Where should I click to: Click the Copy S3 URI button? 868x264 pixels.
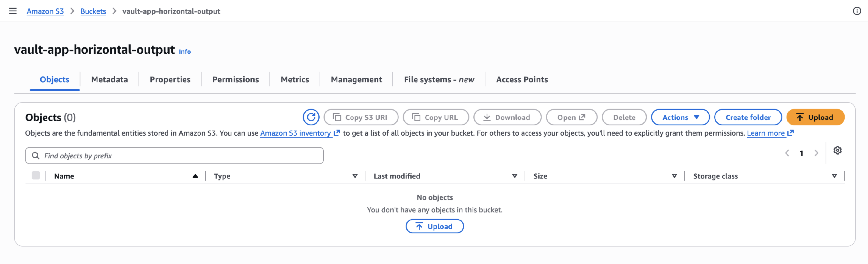coord(361,117)
